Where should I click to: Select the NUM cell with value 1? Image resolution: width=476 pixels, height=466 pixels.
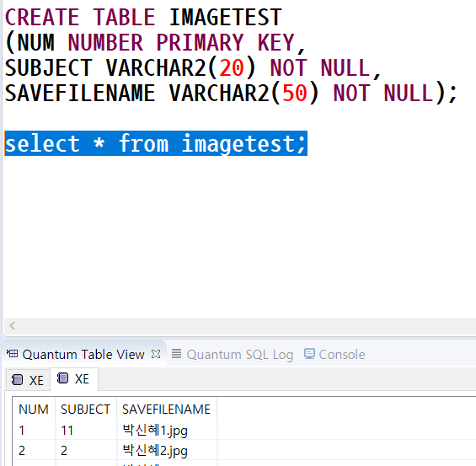(x=35, y=430)
